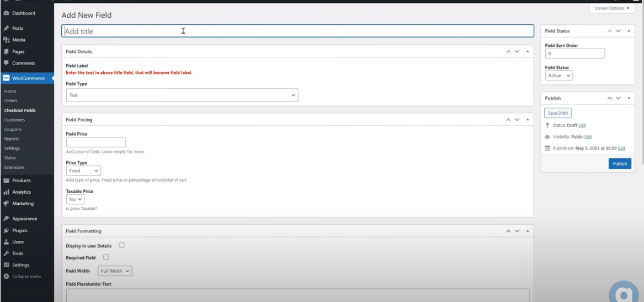Open WooCommerce Extensions submenu link

point(14,168)
